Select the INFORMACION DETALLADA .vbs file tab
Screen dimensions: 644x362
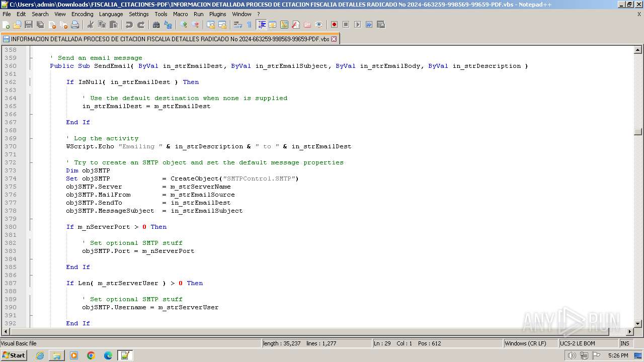click(170, 39)
